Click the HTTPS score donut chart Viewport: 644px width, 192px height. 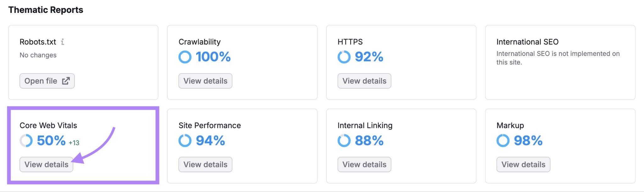[x=344, y=57]
